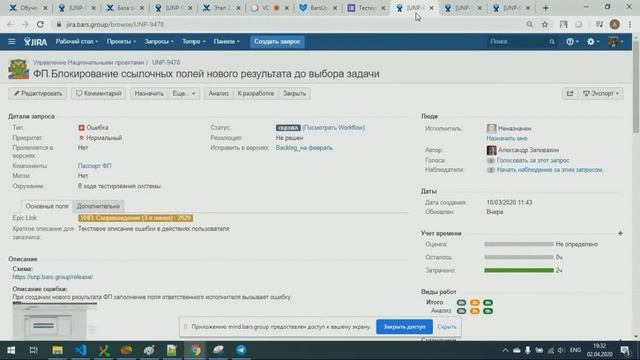This screenshot has height=360, width=640.
Task: Reload the page with browser refresh
Action: [40, 24]
